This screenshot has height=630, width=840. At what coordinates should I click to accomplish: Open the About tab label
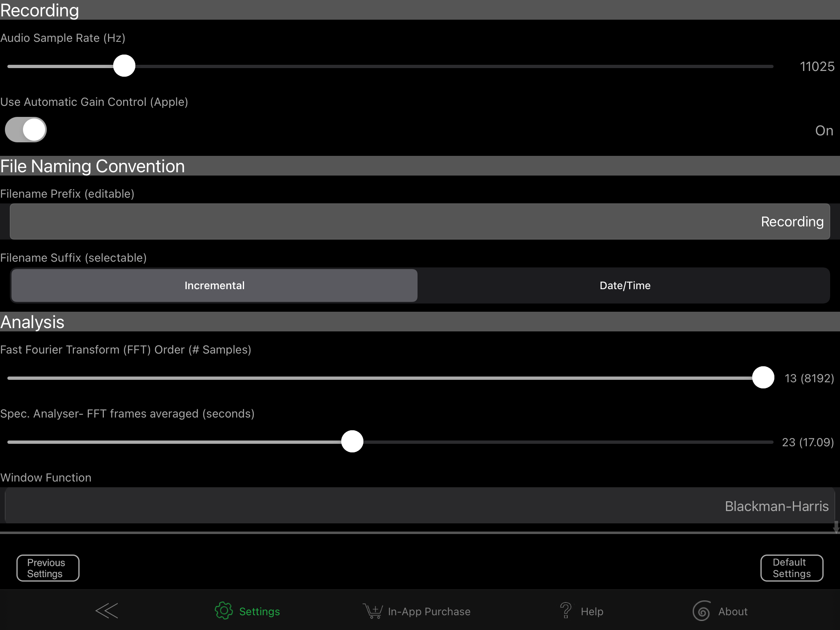(733, 612)
